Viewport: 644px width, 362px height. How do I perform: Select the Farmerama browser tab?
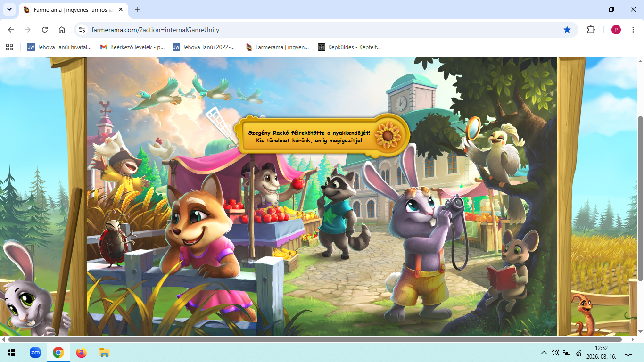point(72,9)
